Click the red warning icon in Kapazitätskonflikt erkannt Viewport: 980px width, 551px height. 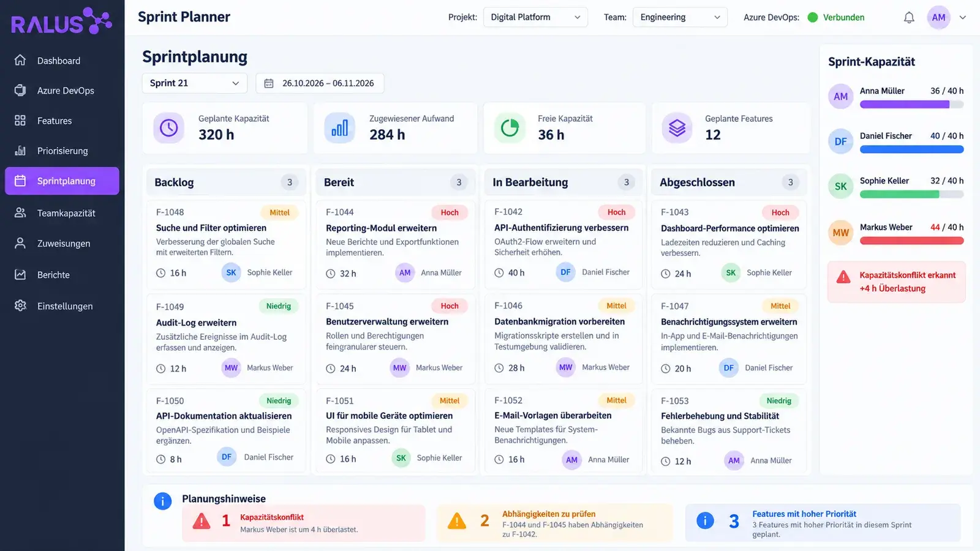[x=843, y=277]
